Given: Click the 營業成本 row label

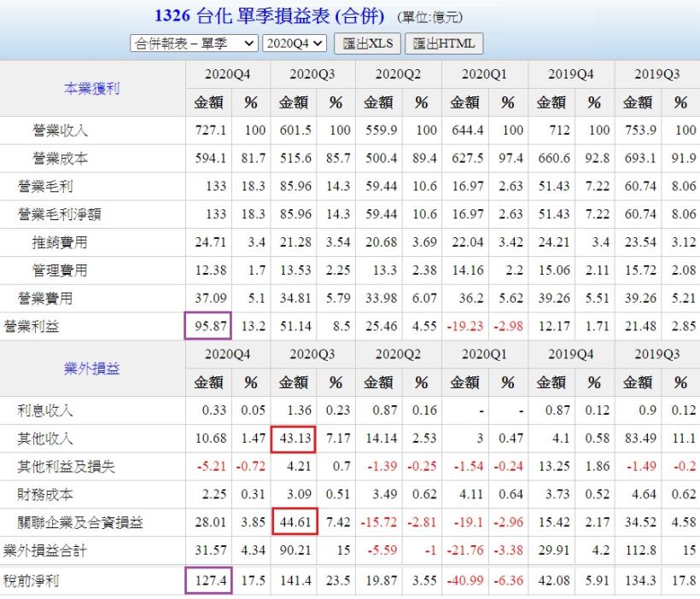Looking at the screenshot, I should [x=60, y=159].
